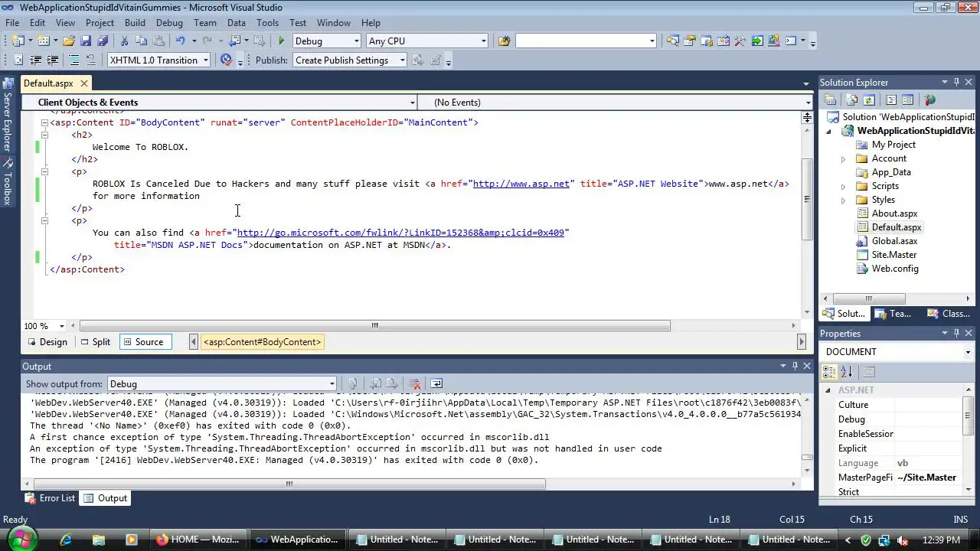980x551 pixels.
Task: Switch to the Split view tab
Action: (96, 341)
